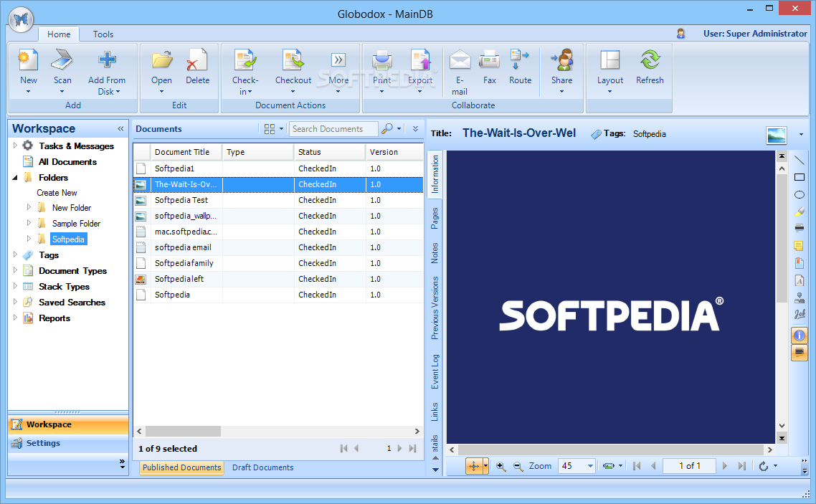Image resolution: width=816 pixels, height=504 pixels.
Task: Select the highlighter annotation tool
Action: pos(800,211)
